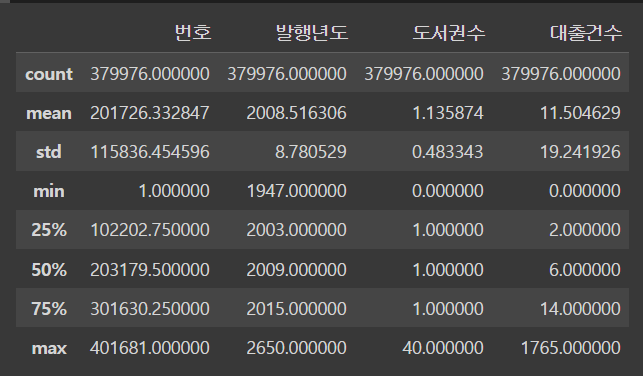Click the count row label

(x=49, y=74)
